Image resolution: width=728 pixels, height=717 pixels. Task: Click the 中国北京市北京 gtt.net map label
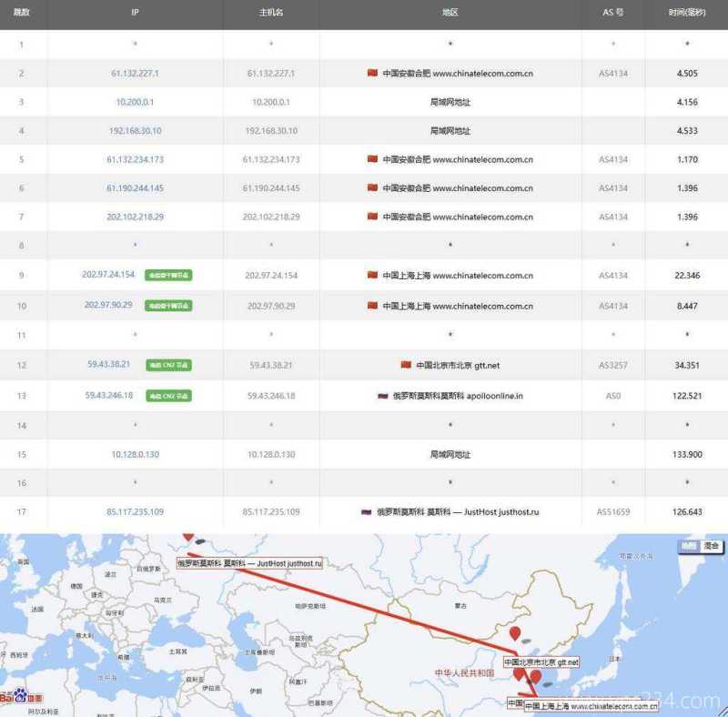[x=543, y=662]
